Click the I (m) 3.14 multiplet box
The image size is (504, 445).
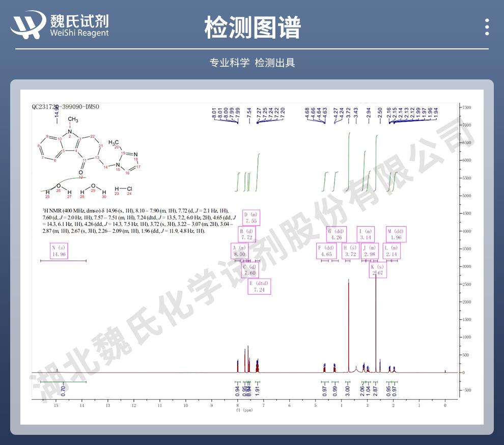pos(366,234)
